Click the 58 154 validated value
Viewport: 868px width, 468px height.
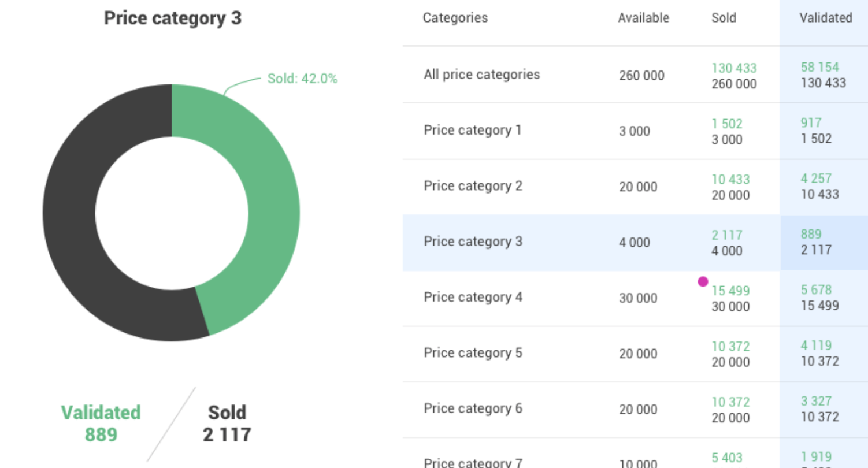[x=819, y=67]
